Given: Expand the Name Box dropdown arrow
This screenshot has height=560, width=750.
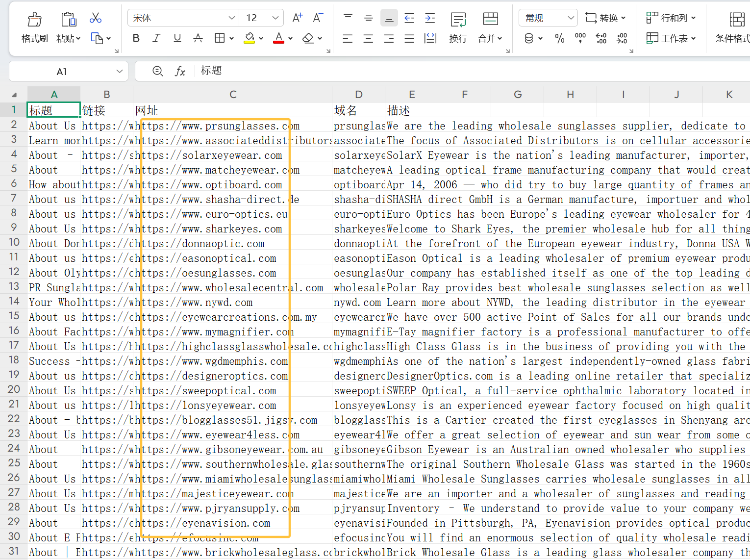Looking at the screenshot, I should pyautogui.click(x=120, y=72).
